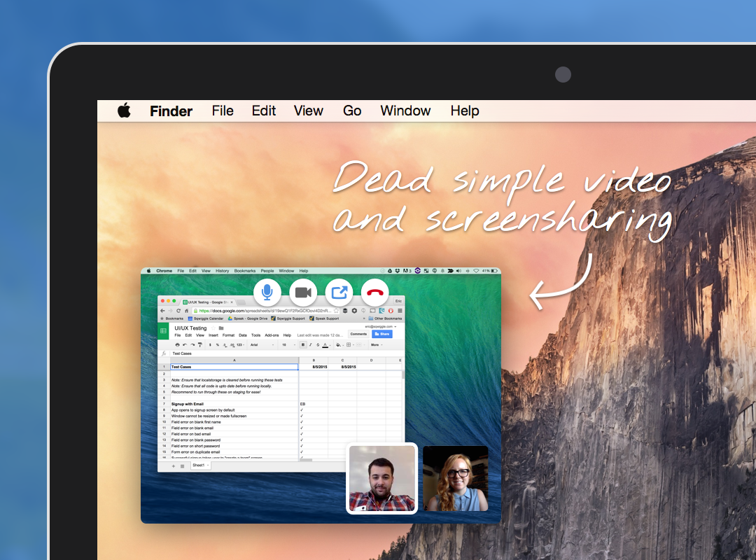This screenshot has width=756, height=560.
Task: End the call with the red phone button
Action: coord(374,293)
